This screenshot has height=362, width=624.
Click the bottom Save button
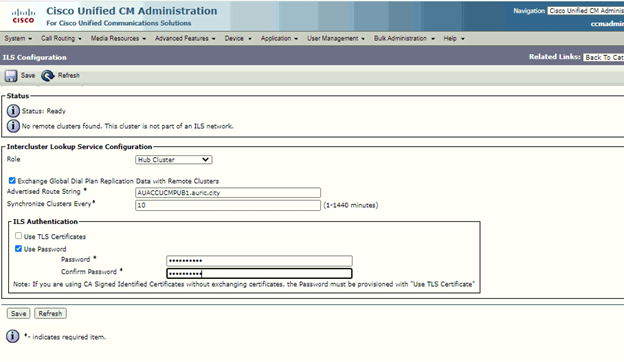[x=18, y=313]
